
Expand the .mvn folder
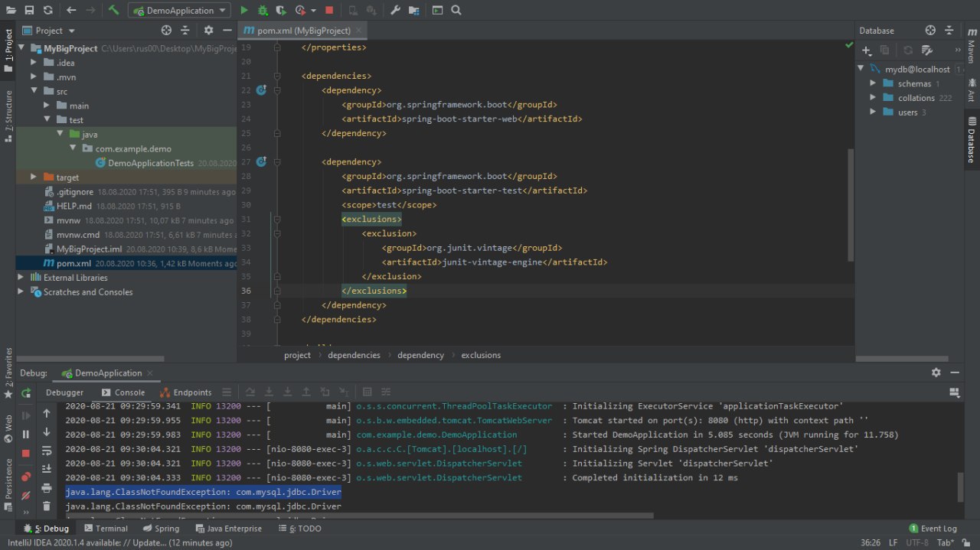pyautogui.click(x=34, y=77)
